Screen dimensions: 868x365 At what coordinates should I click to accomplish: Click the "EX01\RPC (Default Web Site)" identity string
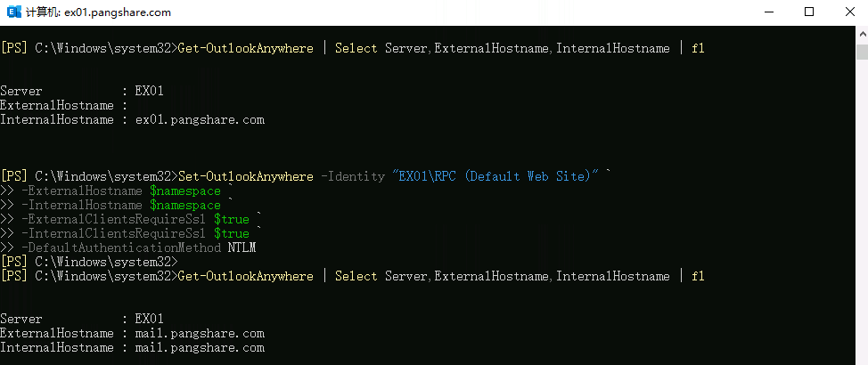[495, 176]
